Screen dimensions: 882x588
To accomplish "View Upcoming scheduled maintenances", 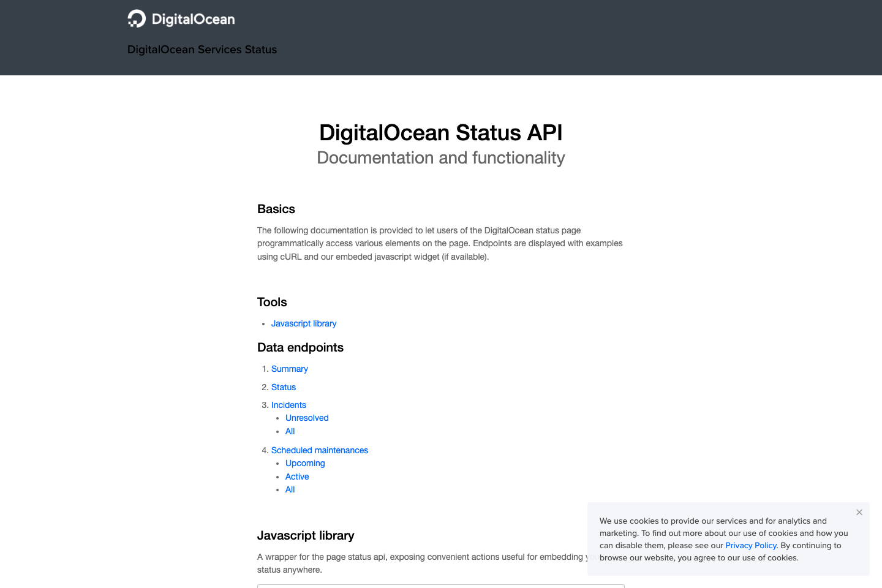I will 305,463.
